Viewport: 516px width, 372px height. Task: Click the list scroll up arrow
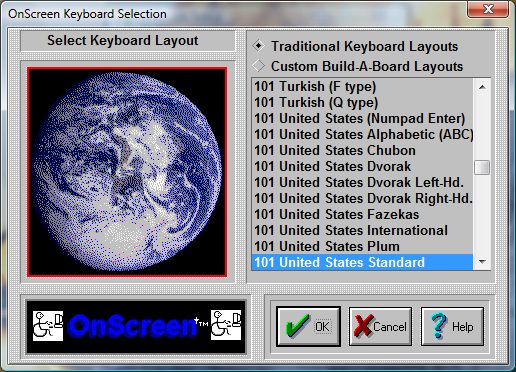(482, 87)
